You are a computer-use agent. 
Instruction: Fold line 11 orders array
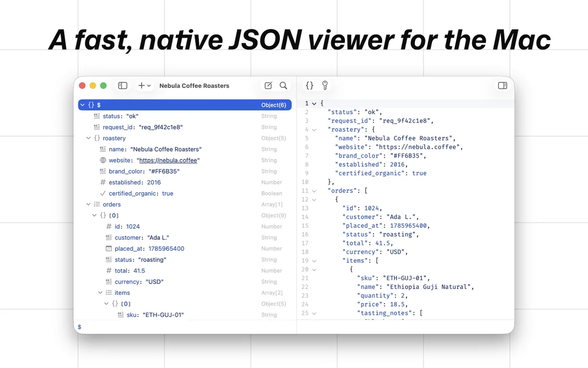pyautogui.click(x=314, y=191)
